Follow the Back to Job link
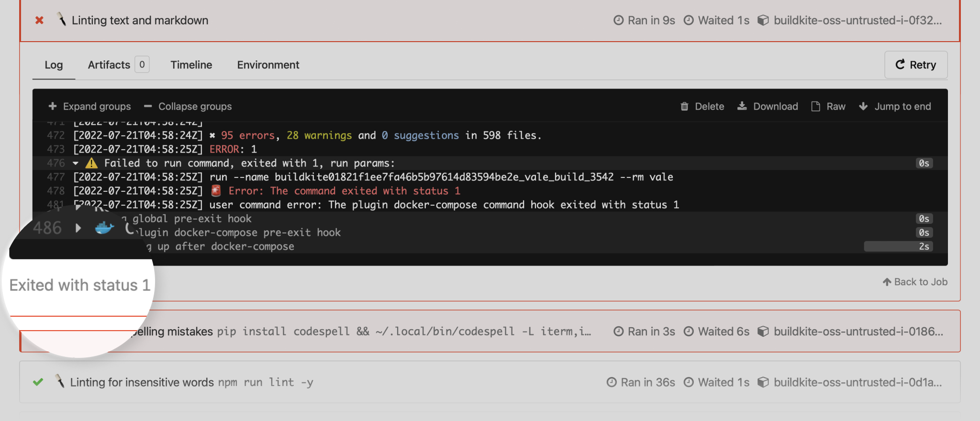 coord(915,282)
